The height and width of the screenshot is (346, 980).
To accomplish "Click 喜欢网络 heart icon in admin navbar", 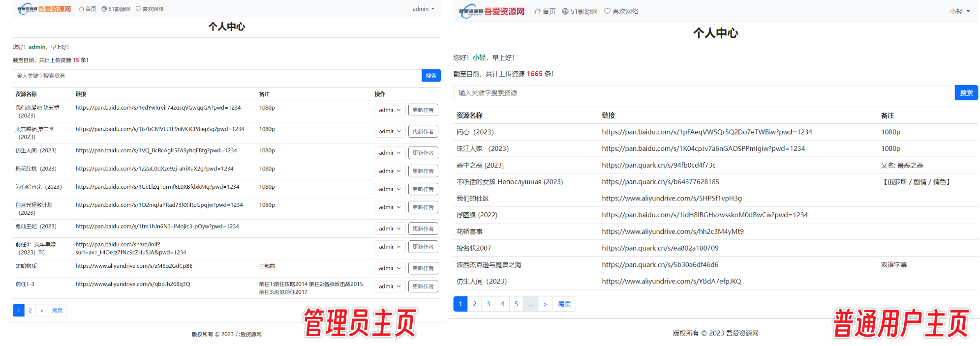I will click(x=138, y=9).
